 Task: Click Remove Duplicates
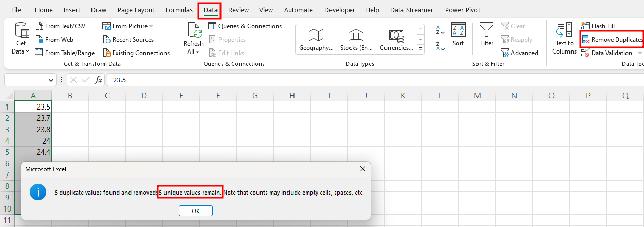point(612,39)
